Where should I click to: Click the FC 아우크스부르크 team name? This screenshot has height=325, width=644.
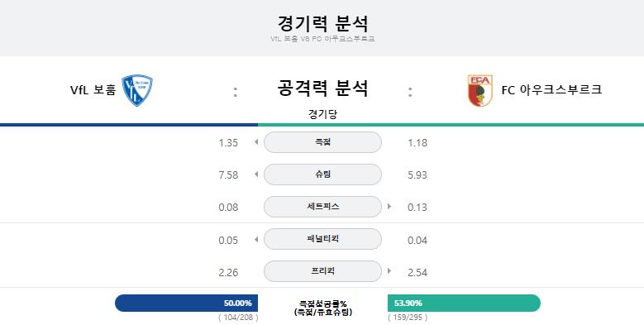551,89
